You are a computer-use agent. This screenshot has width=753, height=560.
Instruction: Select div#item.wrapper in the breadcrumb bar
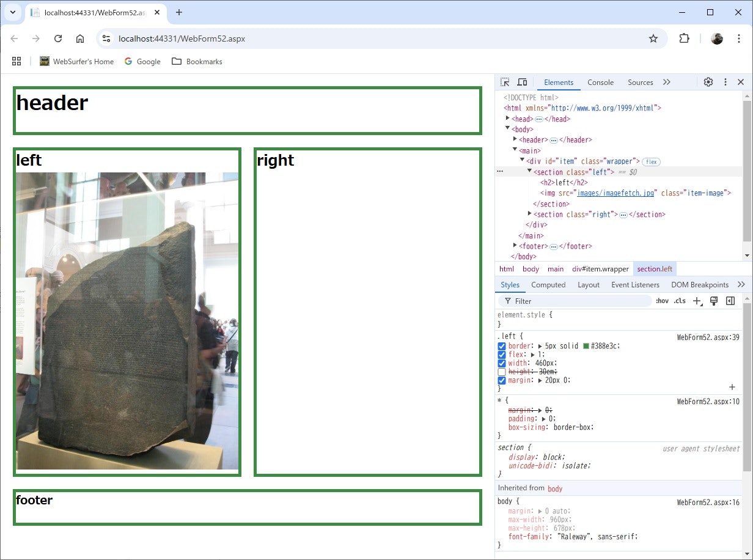coord(600,269)
